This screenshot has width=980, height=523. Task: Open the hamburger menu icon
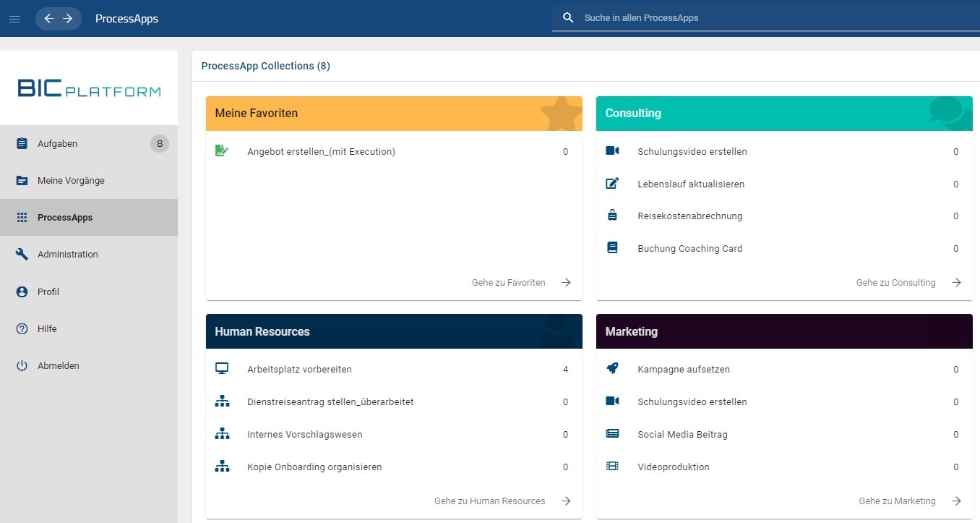14,19
